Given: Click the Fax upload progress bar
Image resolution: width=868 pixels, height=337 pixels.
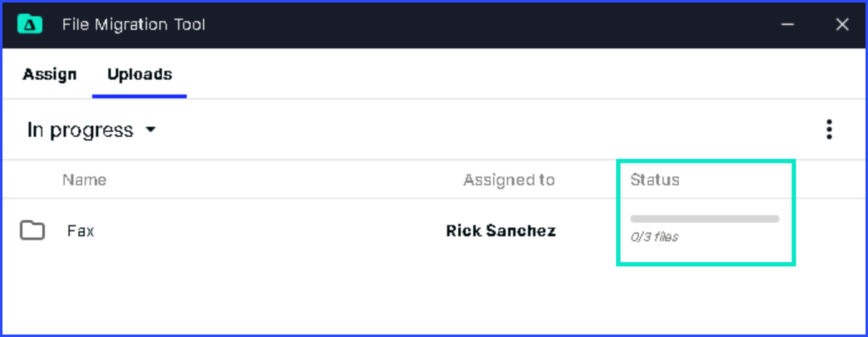Looking at the screenshot, I should tap(705, 219).
